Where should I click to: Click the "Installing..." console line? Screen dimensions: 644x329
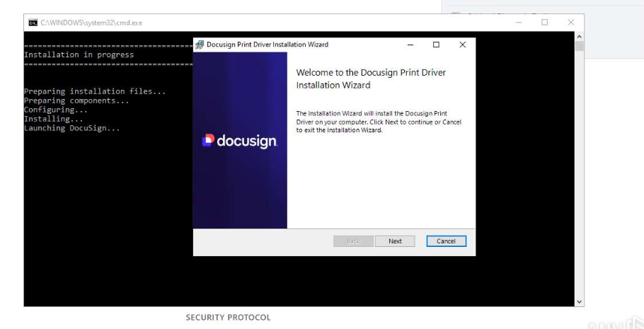pyautogui.click(x=53, y=119)
